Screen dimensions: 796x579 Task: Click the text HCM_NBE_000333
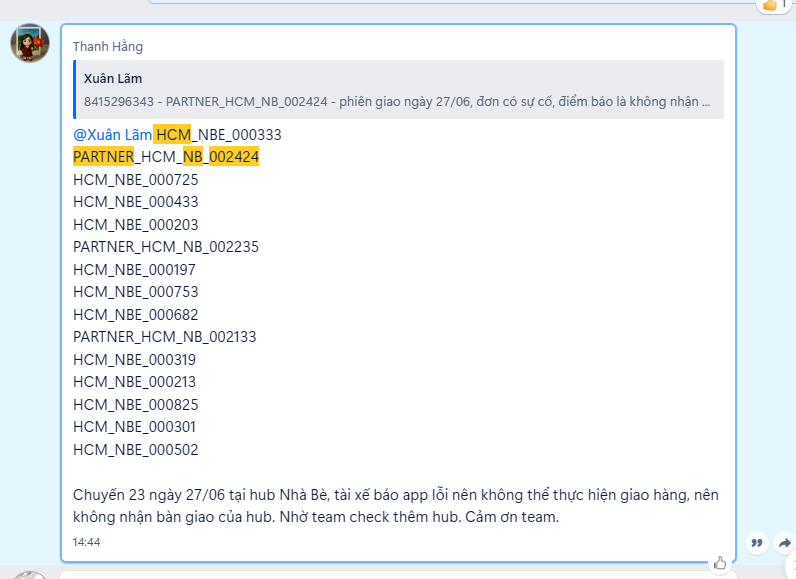coord(219,135)
